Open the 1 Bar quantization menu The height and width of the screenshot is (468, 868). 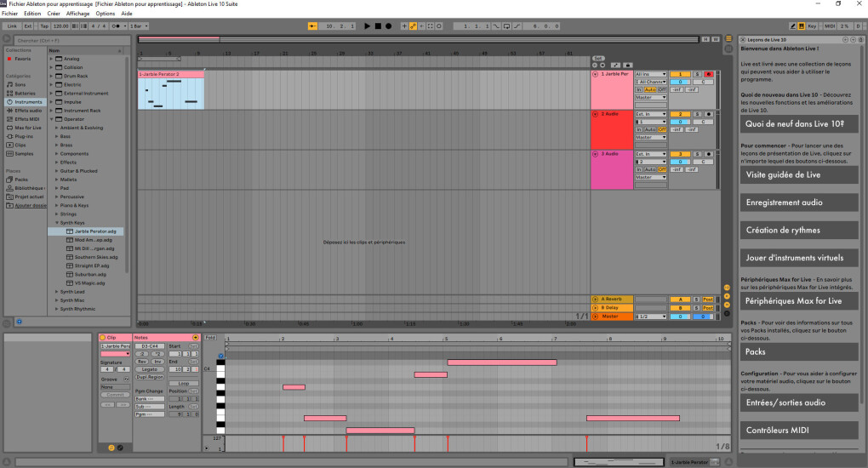(x=139, y=26)
